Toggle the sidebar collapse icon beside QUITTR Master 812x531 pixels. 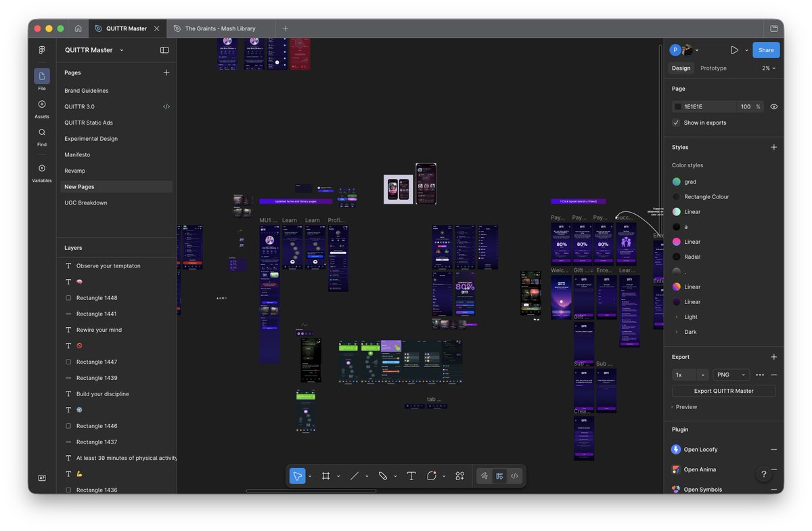(x=164, y=50)
